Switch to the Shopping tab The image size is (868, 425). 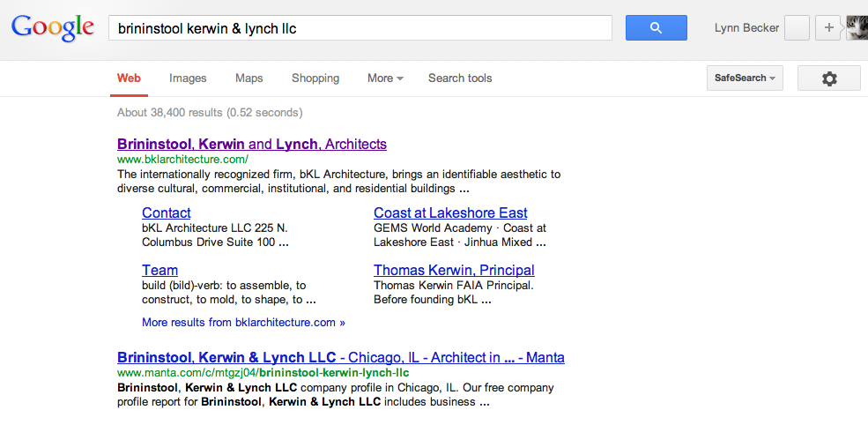[315, 78]
